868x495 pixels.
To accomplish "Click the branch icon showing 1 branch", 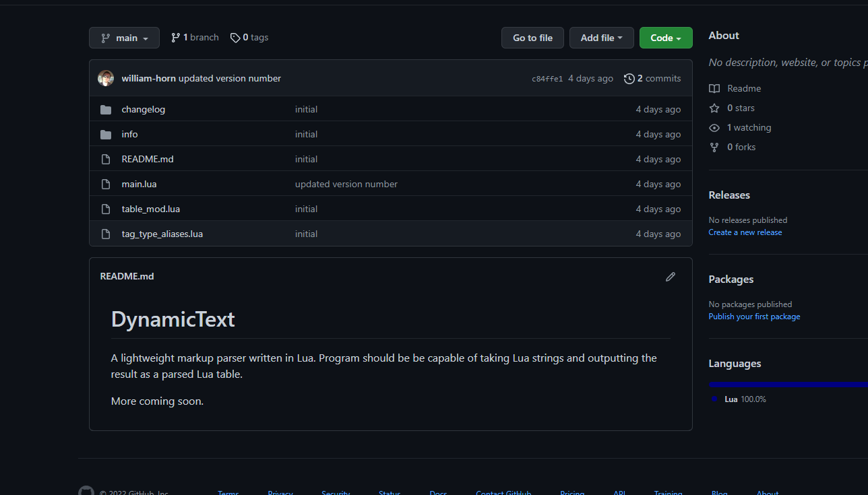I will [176, 38].
